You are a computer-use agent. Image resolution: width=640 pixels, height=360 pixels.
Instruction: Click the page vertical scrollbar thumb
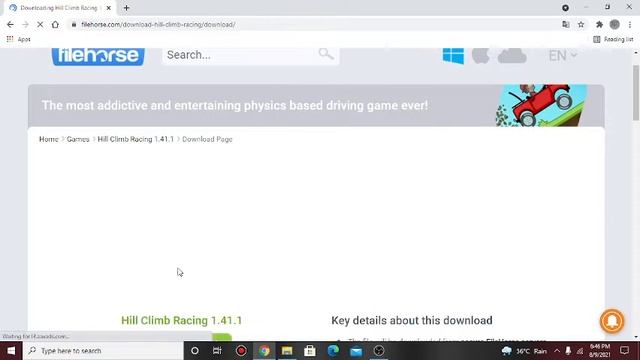(636, 93)
